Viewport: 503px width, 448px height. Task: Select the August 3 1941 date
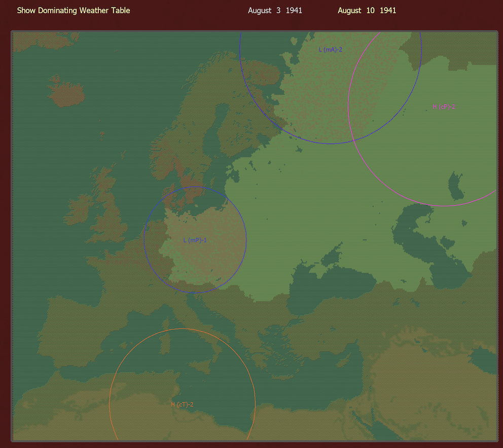[x=275, y=11]
